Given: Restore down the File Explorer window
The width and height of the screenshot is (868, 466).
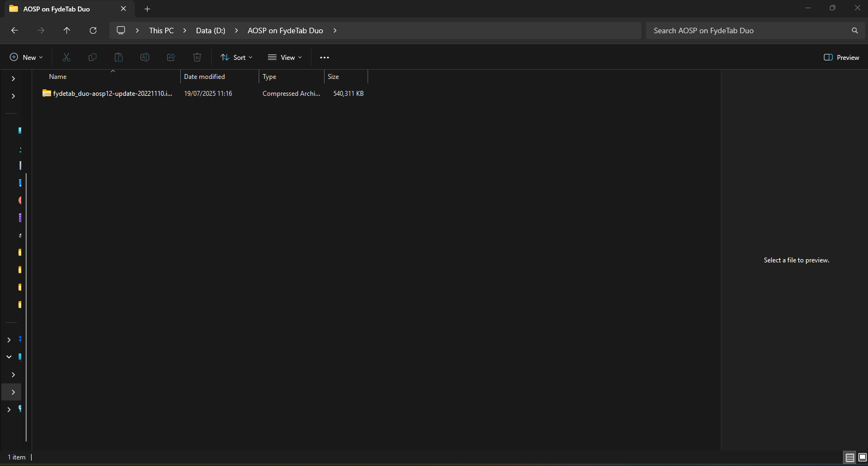Looking at the screenshot, I should (x=833, y=8).
